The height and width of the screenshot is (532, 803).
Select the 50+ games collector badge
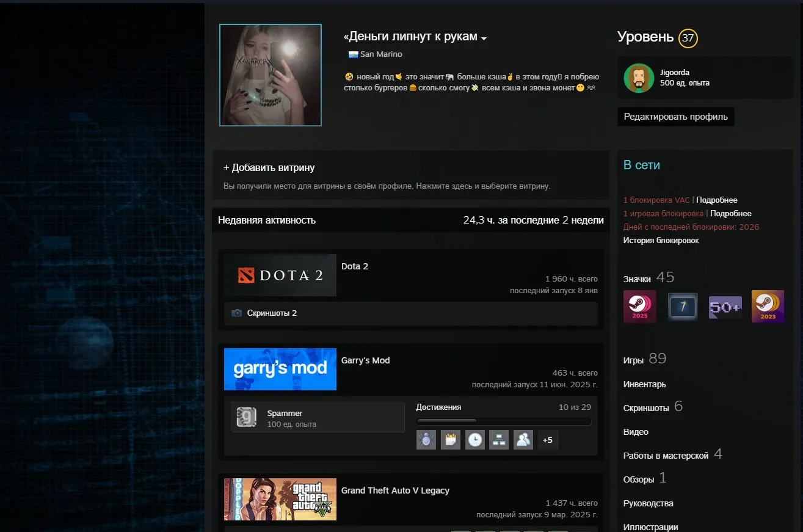click(x=725, y=307)
